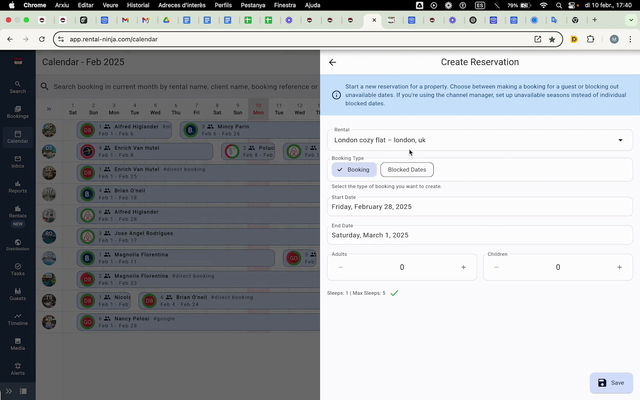Decrease the Adults count
The width and height of the screenshot is (640, 400).
tap(340, 267)
